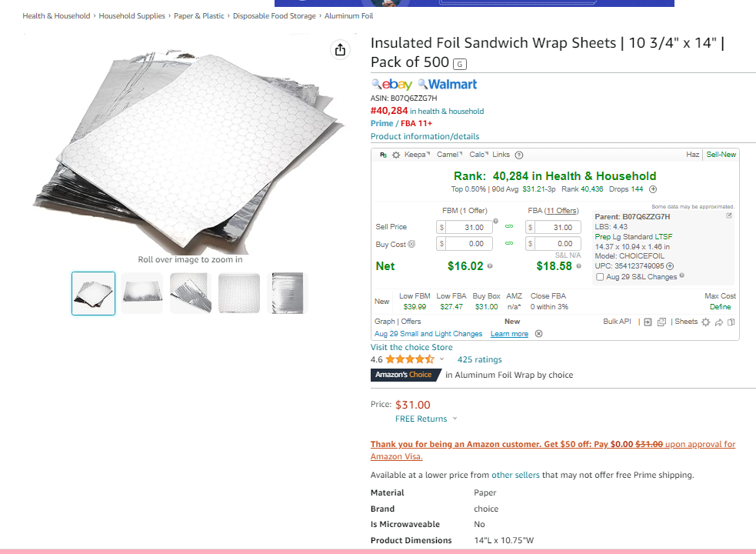Click the help question mark icon
756x554 pixels.
519,155
